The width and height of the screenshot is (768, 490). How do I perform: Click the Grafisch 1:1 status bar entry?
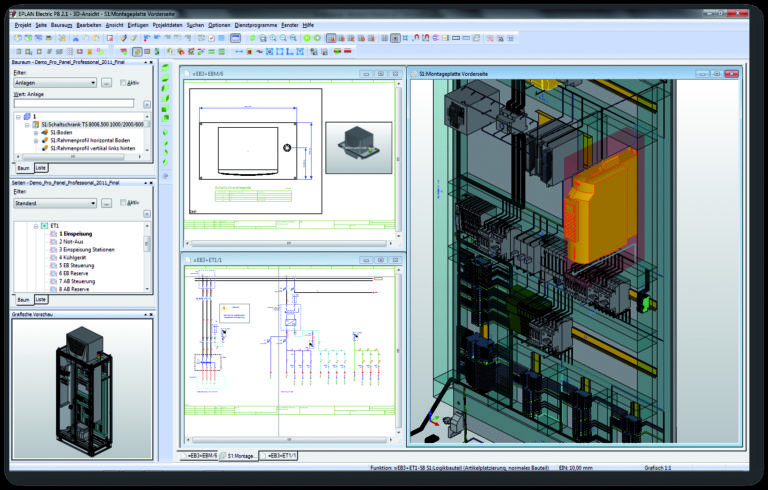[658, 468]
